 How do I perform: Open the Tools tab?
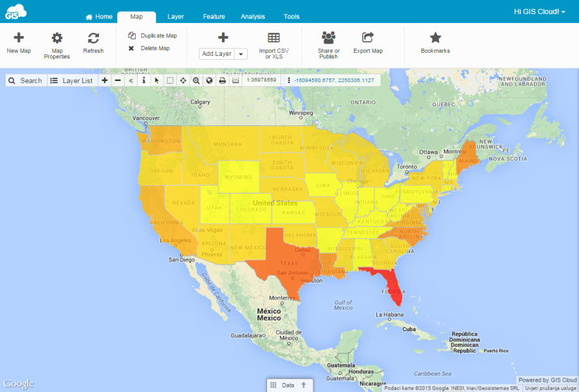click(x=291, y=17)
